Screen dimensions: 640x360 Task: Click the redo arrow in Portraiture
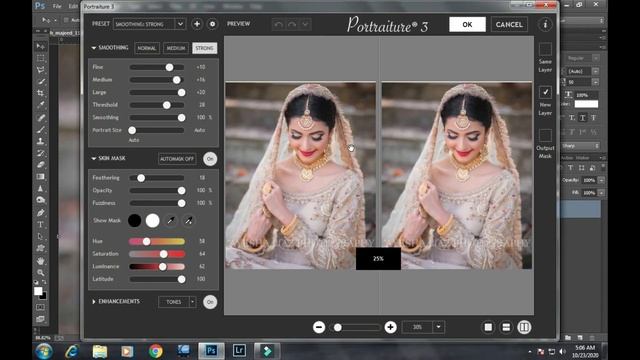[x=292, y=24]
